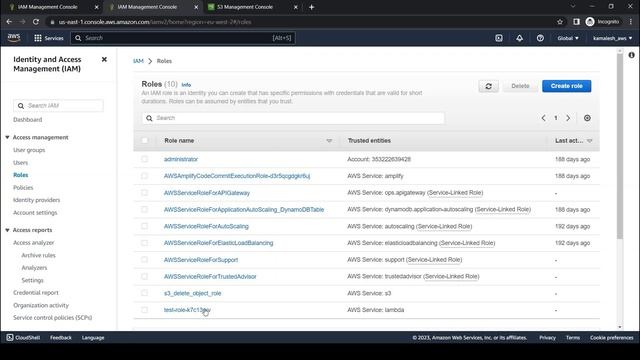Open the Services grid menu
640x360 pixels.
click(49, 38)
